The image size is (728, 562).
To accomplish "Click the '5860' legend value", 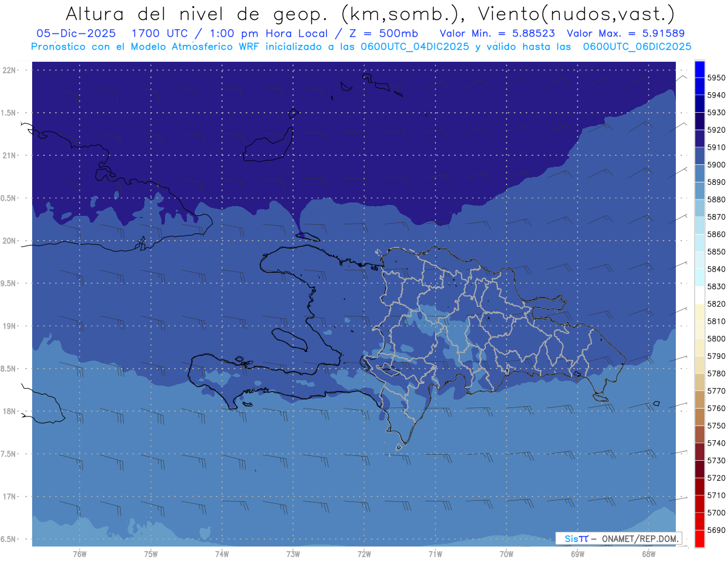I will (x=716, y=234).
